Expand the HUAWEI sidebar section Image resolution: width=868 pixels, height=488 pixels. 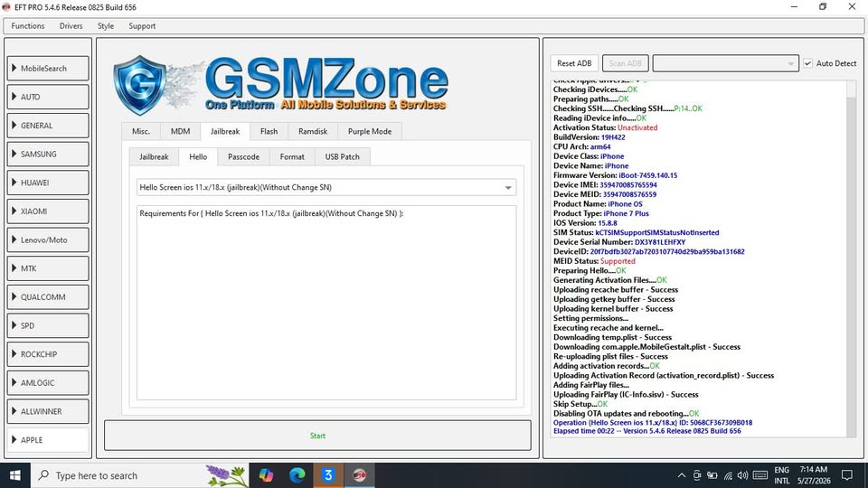pos(48,183)
